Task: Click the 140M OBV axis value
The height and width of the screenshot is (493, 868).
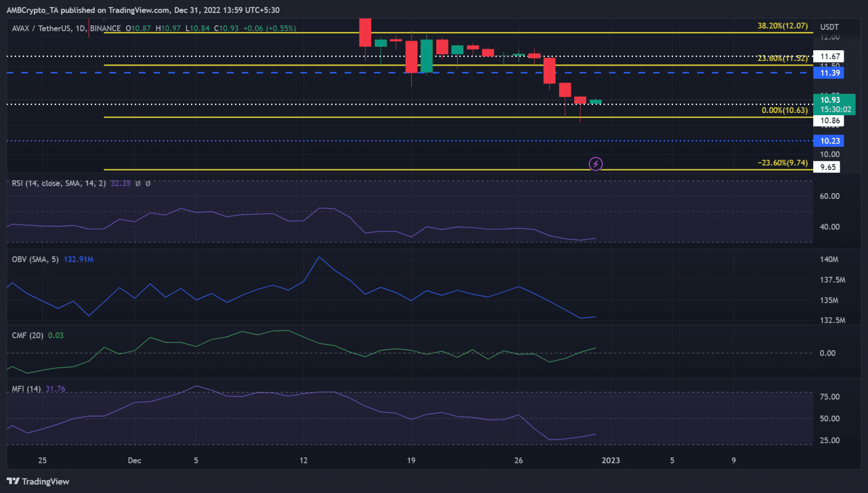Action: (829, 259)
